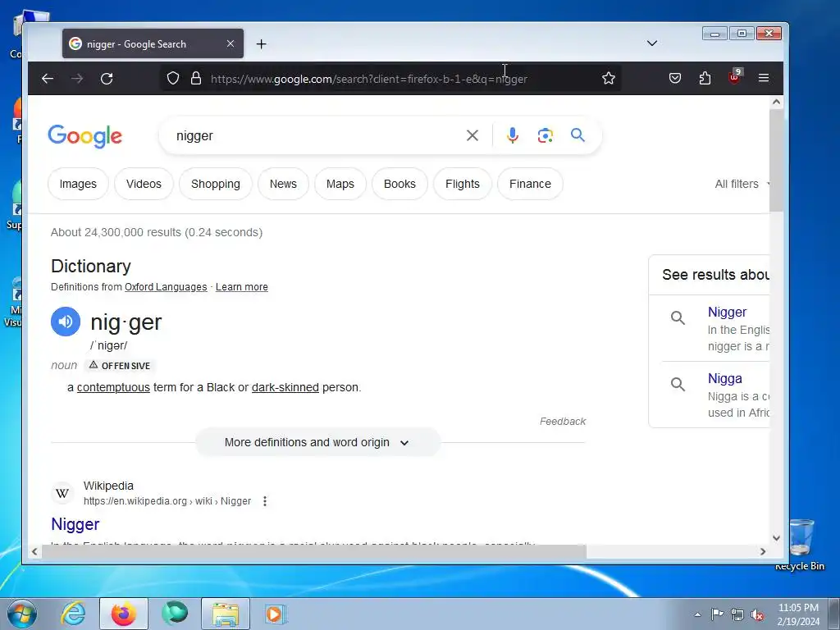840x630 pixels.
Task: Click the horizontal scrollbar left arrow
Action: point(34,551)
